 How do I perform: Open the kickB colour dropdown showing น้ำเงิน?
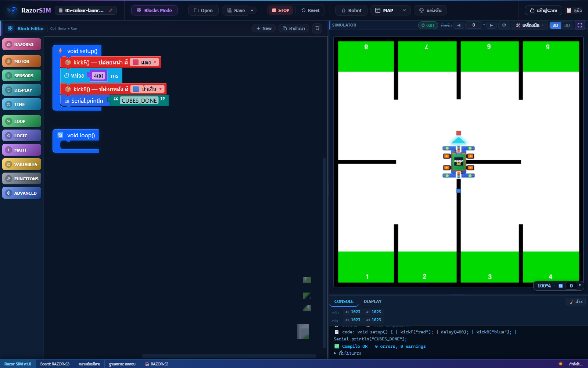148,89
